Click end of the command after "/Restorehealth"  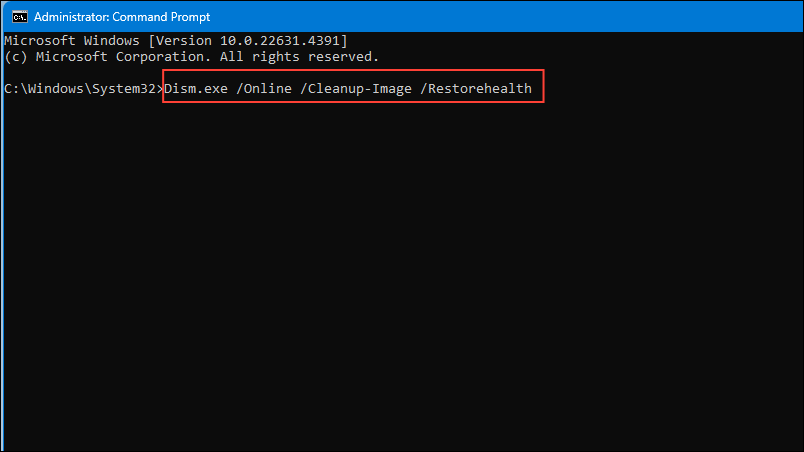(533, 89)
